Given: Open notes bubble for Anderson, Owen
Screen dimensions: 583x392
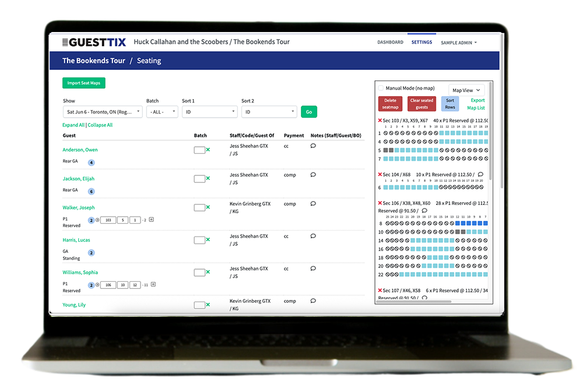Looking at the screenshot, I should (x=313, y=146).
